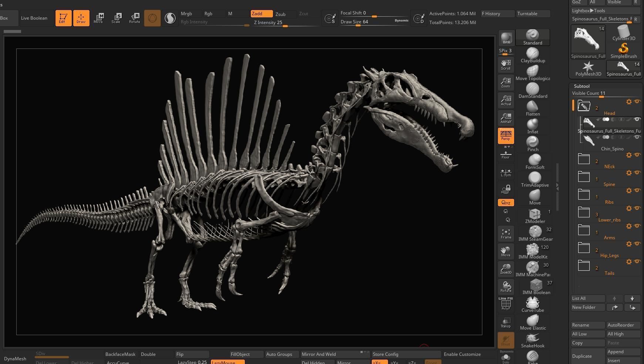Toggle Transp transparency button
Image resolution: width=644 pixels, height=364 pixels.
click(x=506, y=322)
